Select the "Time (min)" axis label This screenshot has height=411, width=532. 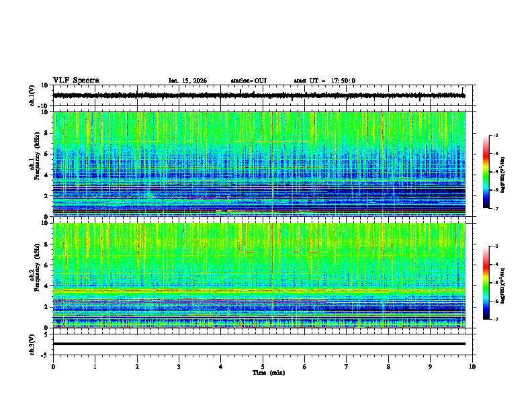269,373
